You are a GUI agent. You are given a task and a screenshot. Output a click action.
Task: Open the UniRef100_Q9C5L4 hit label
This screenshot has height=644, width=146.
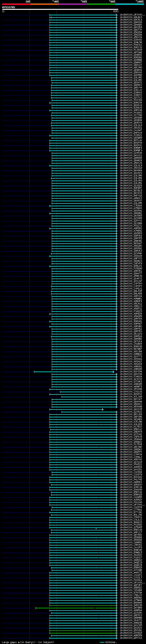click(x=131, y=20)
